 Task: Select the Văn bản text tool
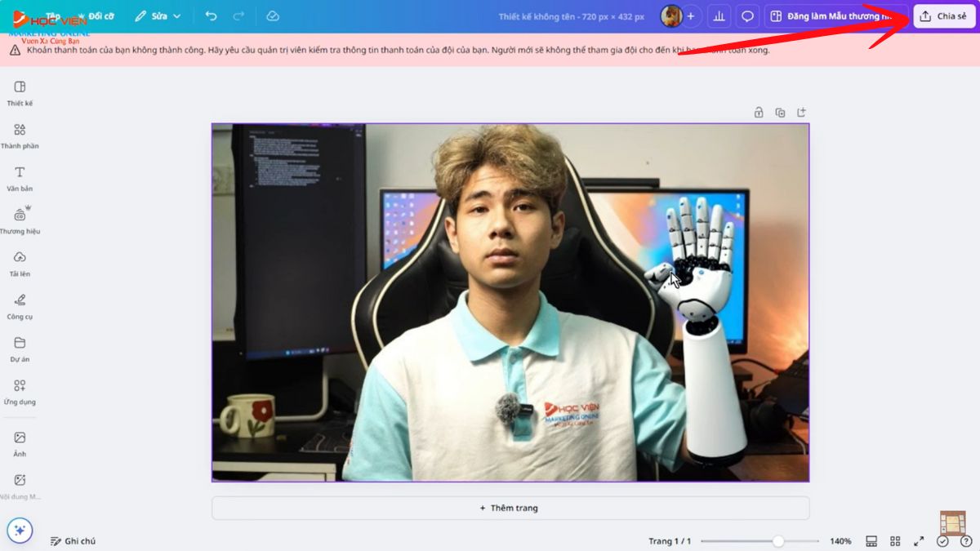[x=20, y=177]
